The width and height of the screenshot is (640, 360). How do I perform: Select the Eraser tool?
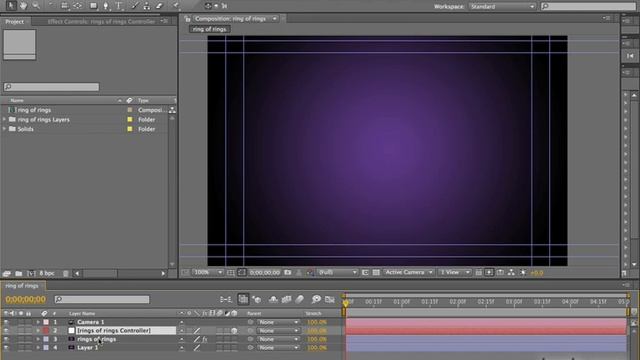pos(160,5)
